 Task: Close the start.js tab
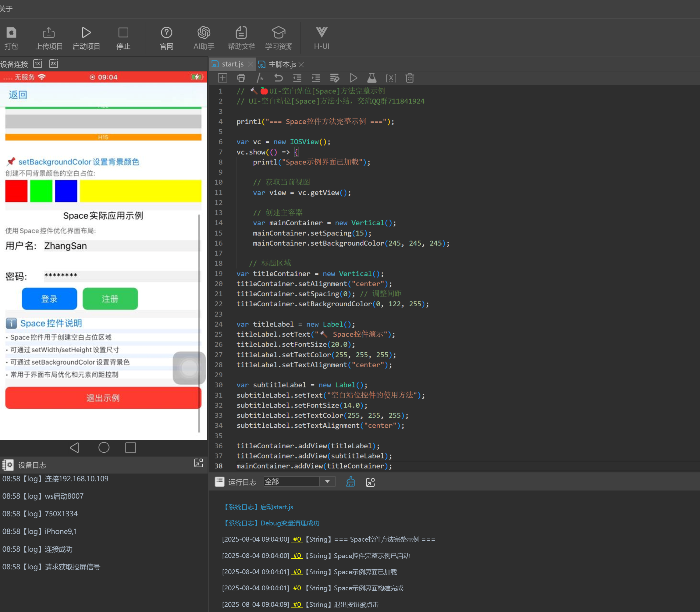point(251,64)
